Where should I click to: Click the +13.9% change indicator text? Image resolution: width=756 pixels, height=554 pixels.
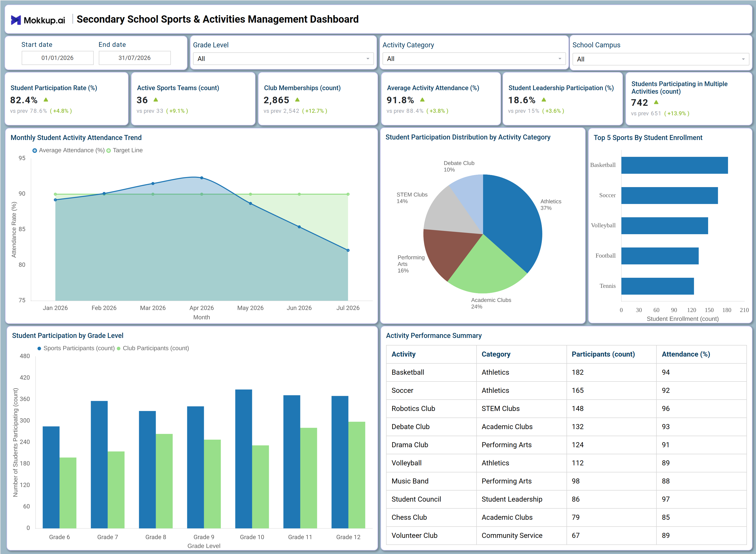tap(676, 113)
